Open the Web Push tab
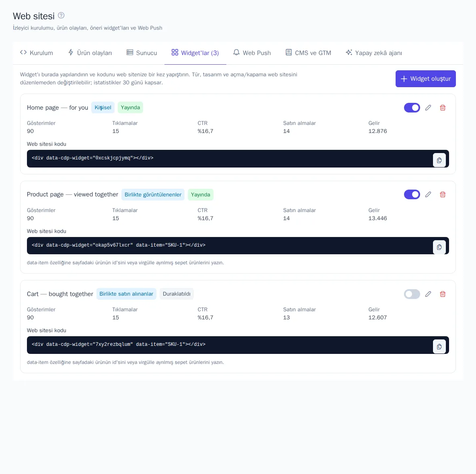Viewport: 476px width, 474px height. tap(252, 53)
